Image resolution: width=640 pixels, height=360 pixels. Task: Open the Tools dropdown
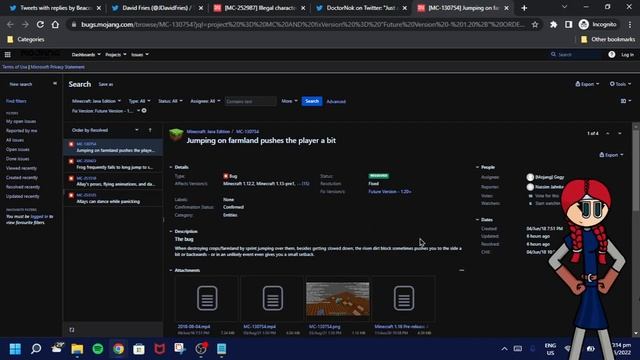(620, 84)
